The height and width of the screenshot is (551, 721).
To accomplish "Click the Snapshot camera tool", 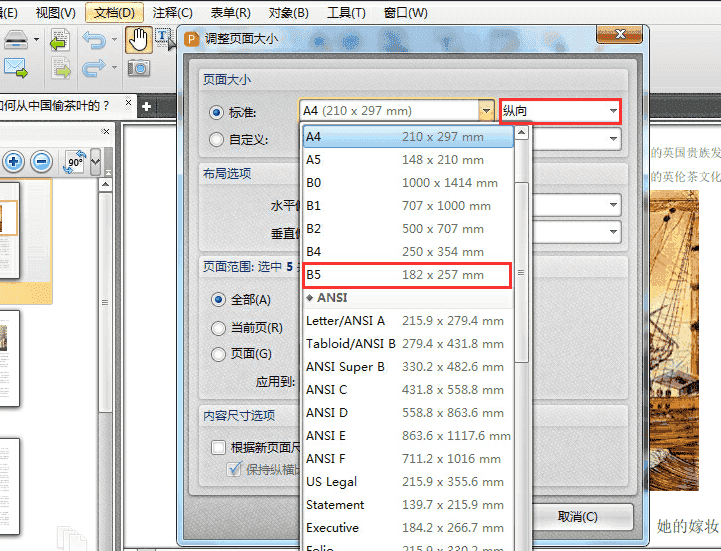I will [x=137, y=68].
